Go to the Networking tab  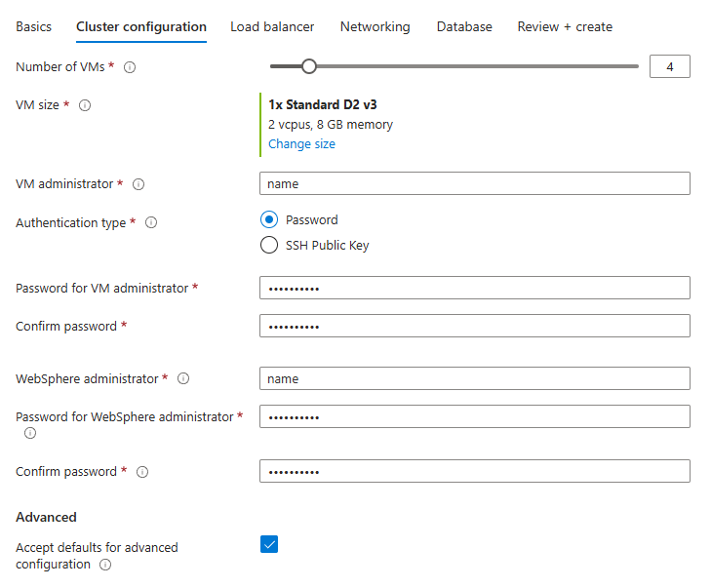click(375, 27)
